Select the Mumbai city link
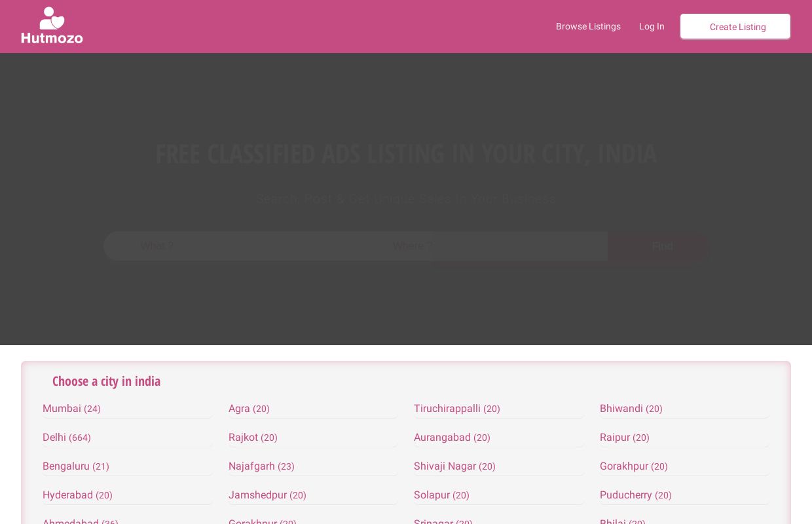 point(62,408)
